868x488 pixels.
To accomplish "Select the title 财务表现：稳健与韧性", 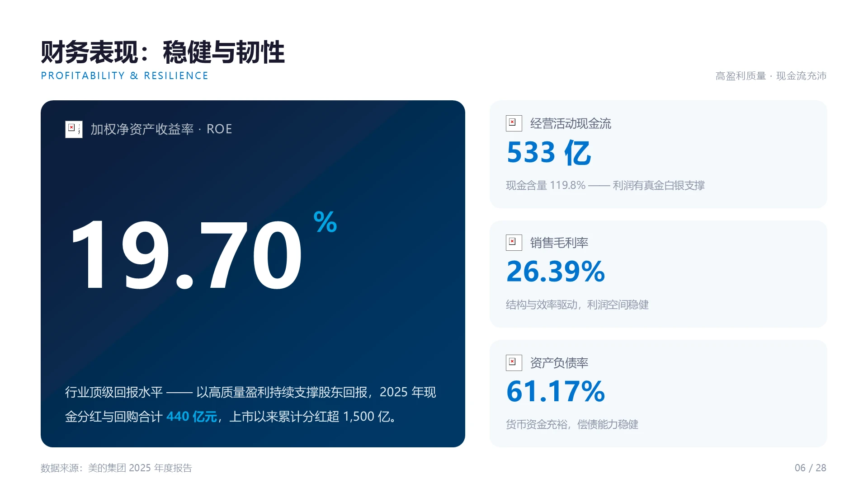I will coord(163,52).
